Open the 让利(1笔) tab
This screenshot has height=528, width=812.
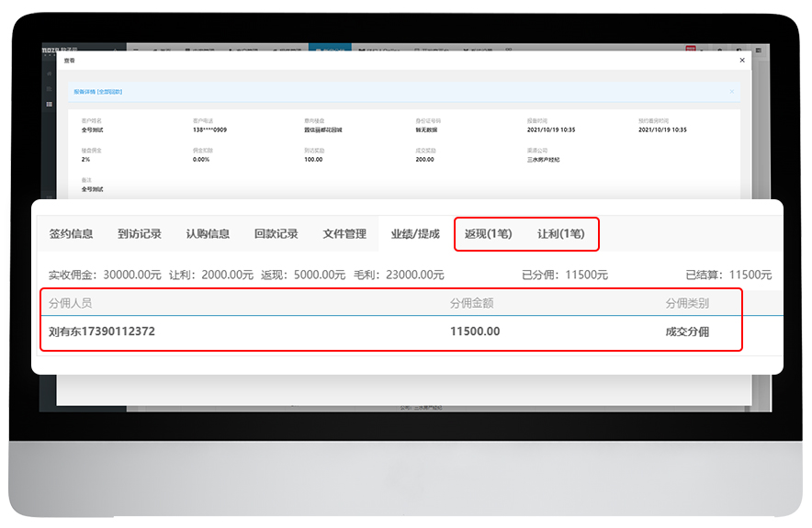(561, 234)
